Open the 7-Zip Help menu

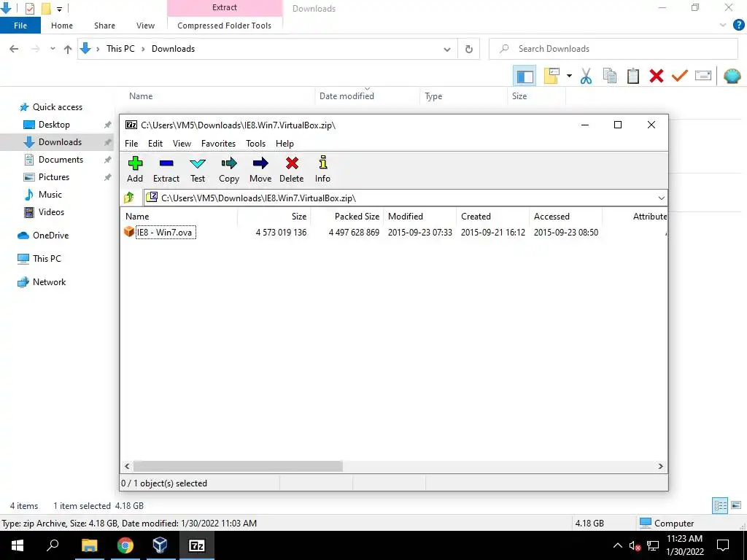(x=285, y=144)
